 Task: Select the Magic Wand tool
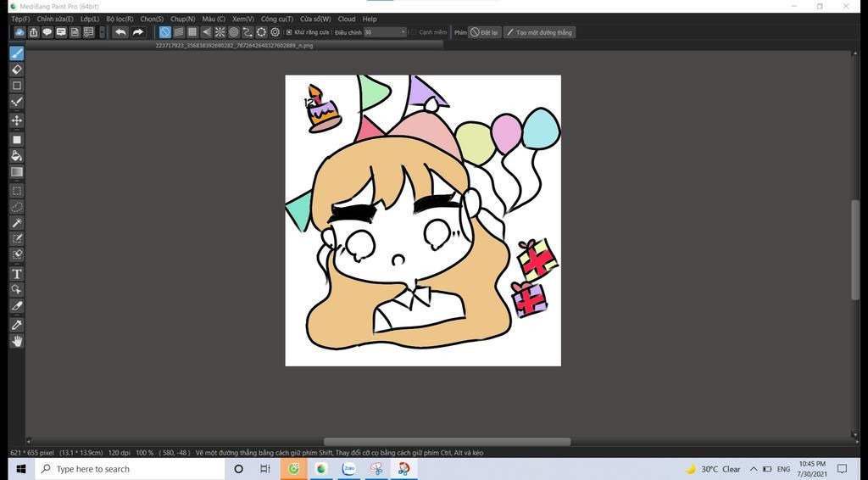point(17,222)
